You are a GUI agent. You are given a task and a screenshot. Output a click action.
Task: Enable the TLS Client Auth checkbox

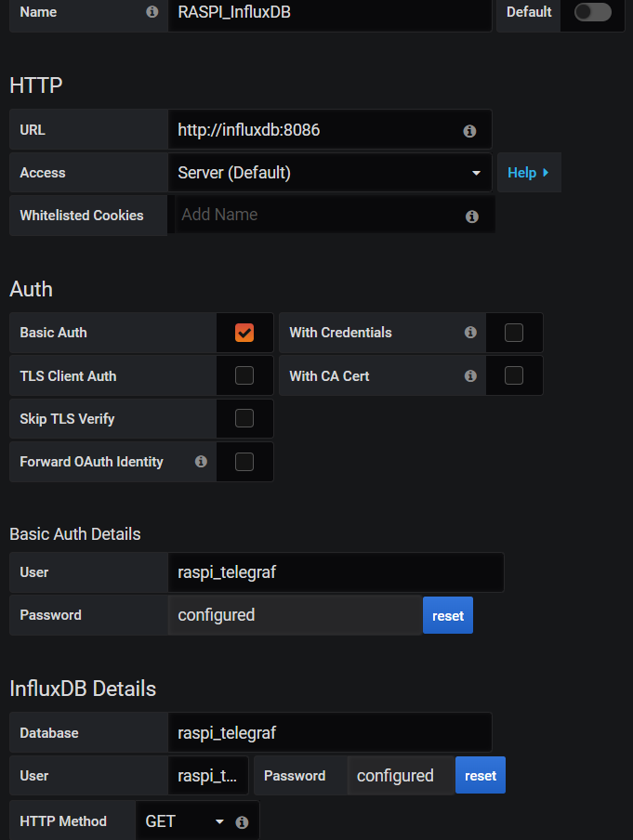tap(244, 375)
